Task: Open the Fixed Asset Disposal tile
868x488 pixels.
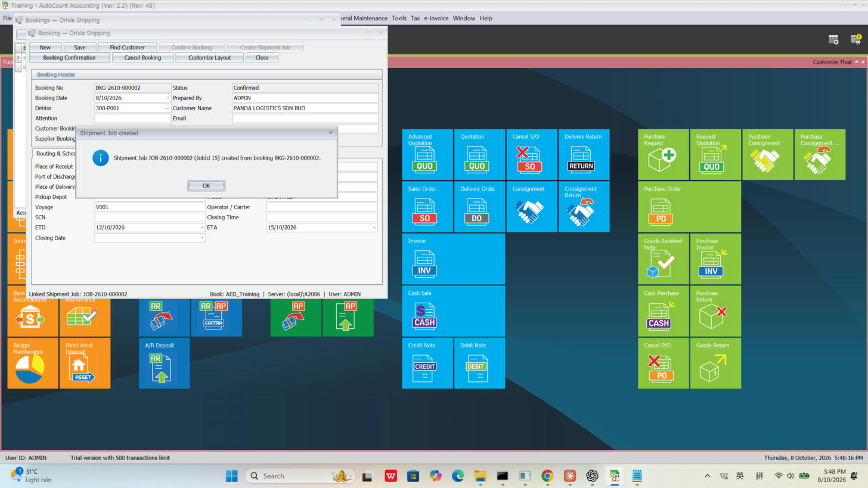Action: pyautogui.click(x=85, y=363)
